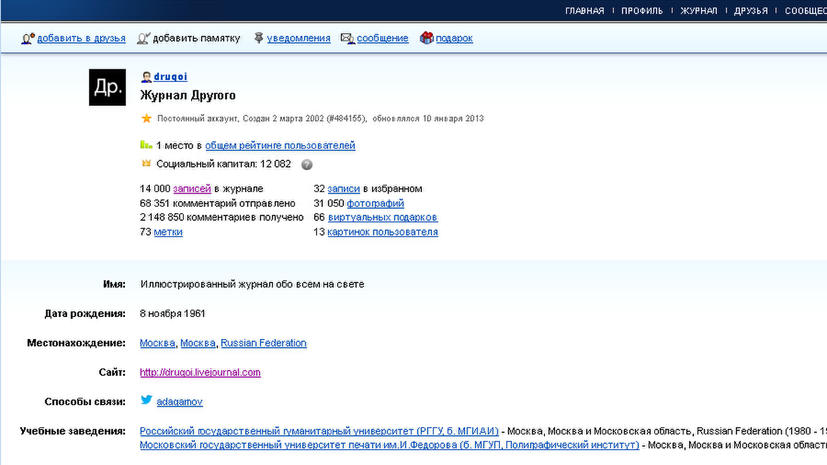
Task: Click the добавить памятку text
Action: (196, 38)
